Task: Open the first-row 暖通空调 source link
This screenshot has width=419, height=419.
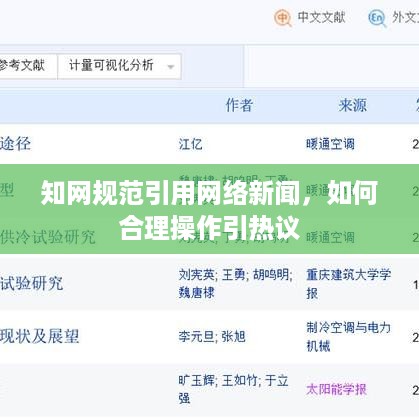Action: [330, 144]
